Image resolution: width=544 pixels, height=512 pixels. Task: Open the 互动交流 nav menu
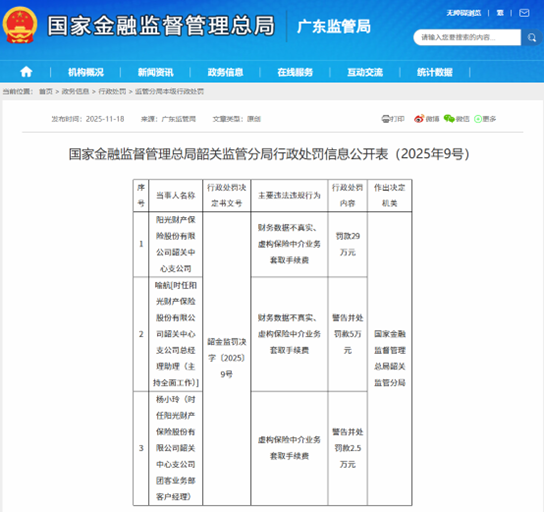(365, 72)
